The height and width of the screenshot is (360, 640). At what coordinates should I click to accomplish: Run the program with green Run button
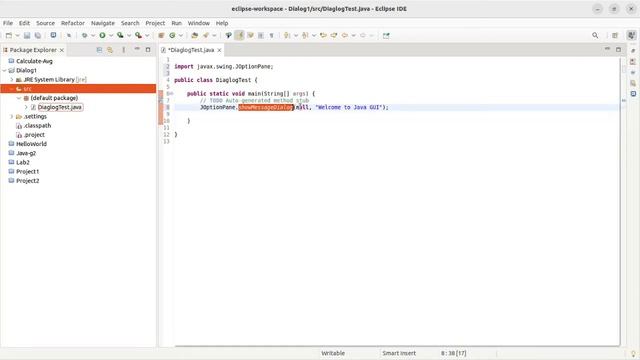(102, 36)
